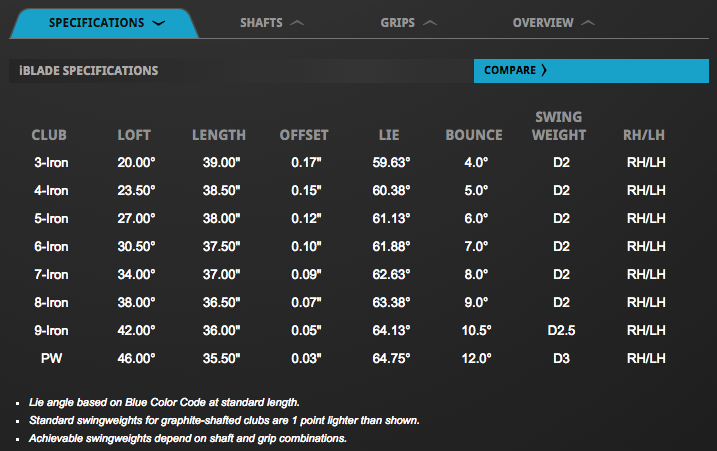The width and height of the screenshot is (717, 451).
Task: Select the 3-Iron row label
Action: point(51,162)
